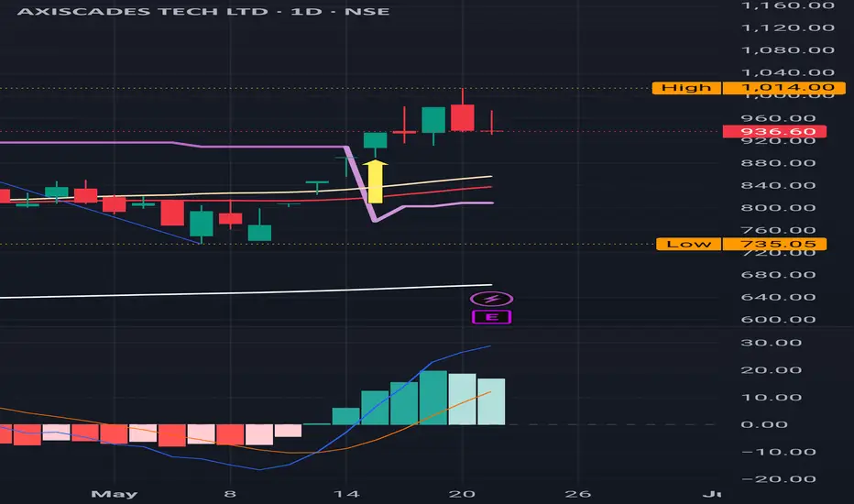This screenshot has height=504, width=854.
Task: Click the purple lightning bolt event icon
Action: point(491,299)
